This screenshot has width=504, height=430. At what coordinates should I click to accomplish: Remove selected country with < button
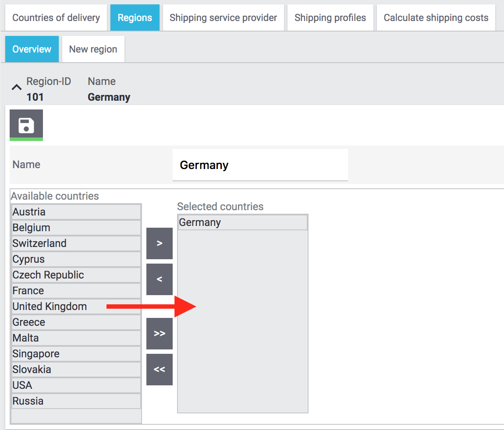coord(160,279)
